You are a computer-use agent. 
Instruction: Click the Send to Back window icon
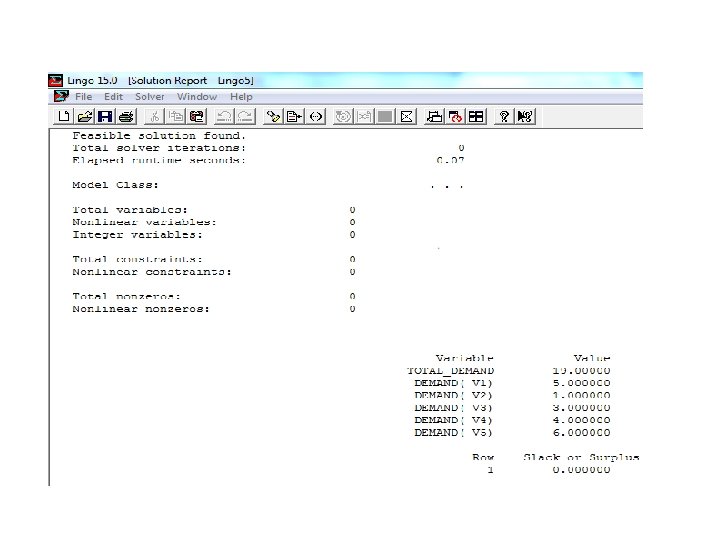pos(434,117)
